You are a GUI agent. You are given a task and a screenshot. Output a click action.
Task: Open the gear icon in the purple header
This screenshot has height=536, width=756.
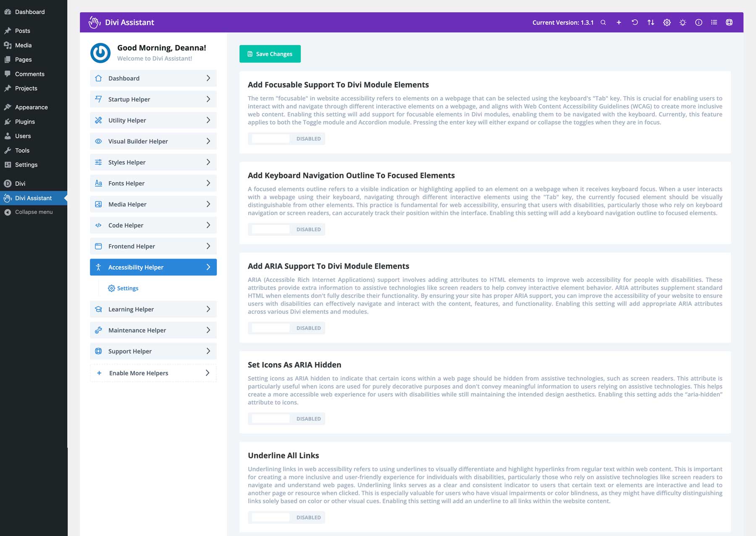tap(667, 23)
